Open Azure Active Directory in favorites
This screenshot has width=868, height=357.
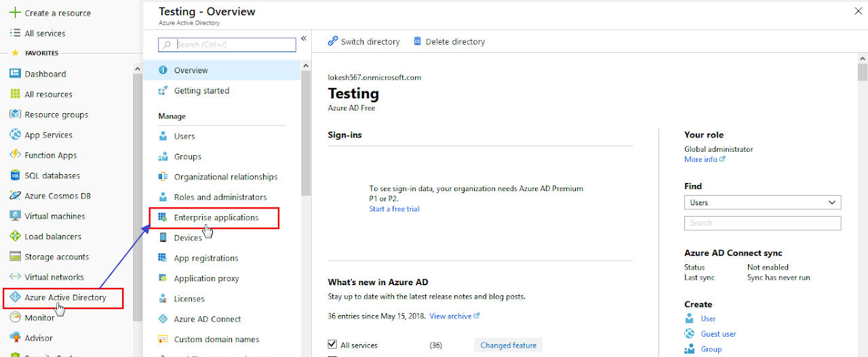(66, 297)
